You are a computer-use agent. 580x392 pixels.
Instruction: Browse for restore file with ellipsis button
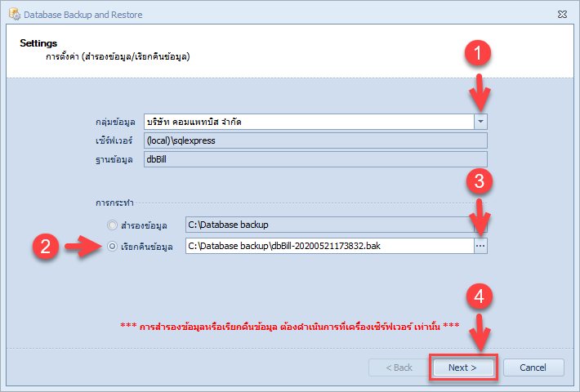click(x=480, y=246)
